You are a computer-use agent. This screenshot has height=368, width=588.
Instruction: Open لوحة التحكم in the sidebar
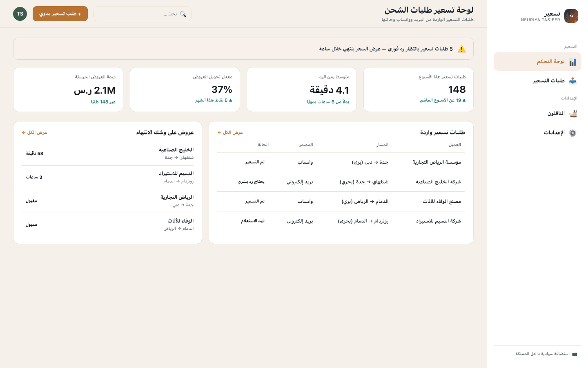(x=537, y=62)
